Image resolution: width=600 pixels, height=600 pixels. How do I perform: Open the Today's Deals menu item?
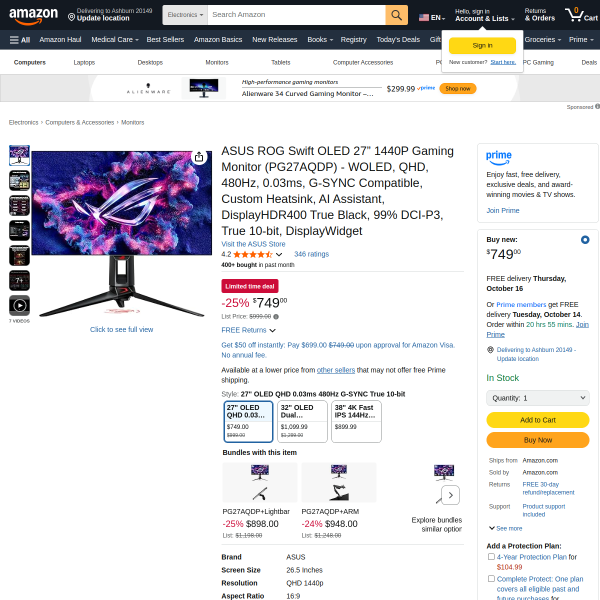[x=398, y=40]
